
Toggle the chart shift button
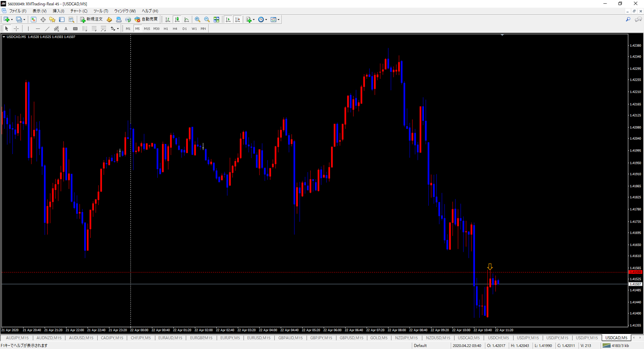(x=238, y=19)
